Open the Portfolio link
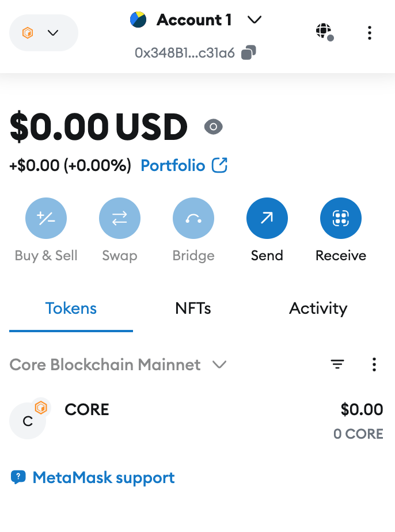This screenshot has width=395, height=532. (173, 166)
